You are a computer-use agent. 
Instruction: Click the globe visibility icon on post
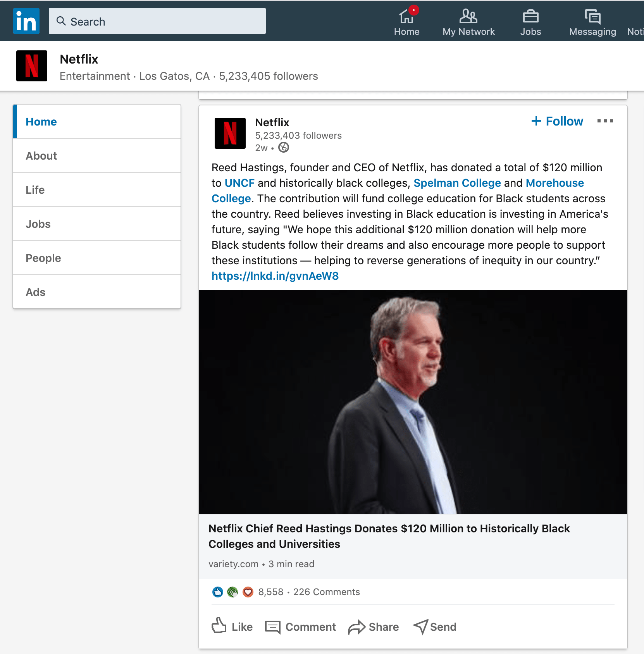click(x=284, y=148)
